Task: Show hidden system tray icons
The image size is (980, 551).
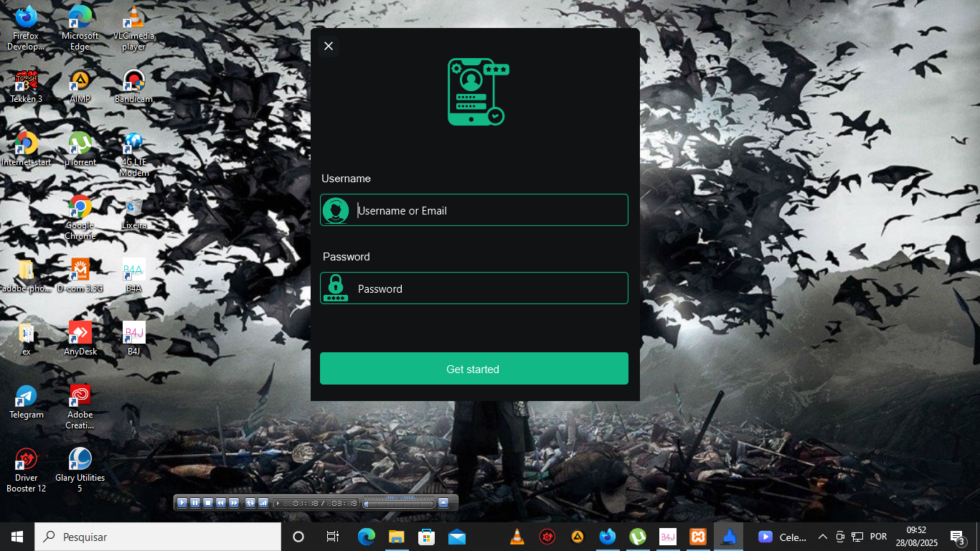Action: [822, 537]
